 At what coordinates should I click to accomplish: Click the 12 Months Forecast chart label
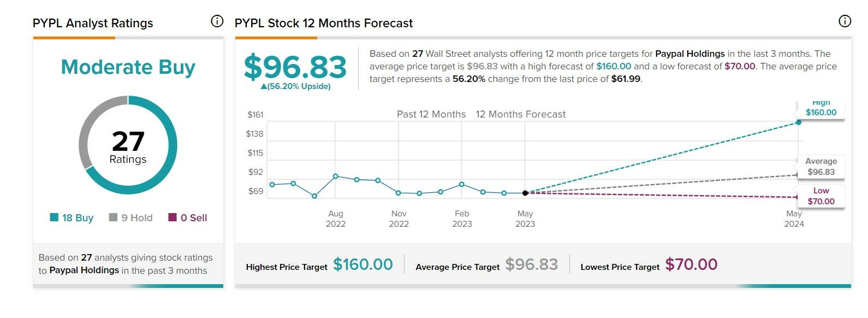coord(520,114)
